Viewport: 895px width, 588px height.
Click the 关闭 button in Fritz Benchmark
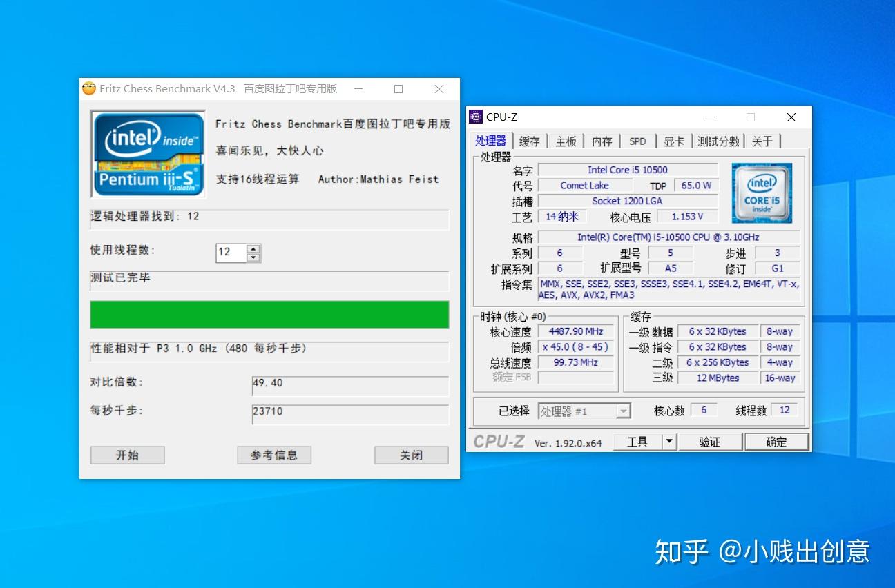(412, 455)
